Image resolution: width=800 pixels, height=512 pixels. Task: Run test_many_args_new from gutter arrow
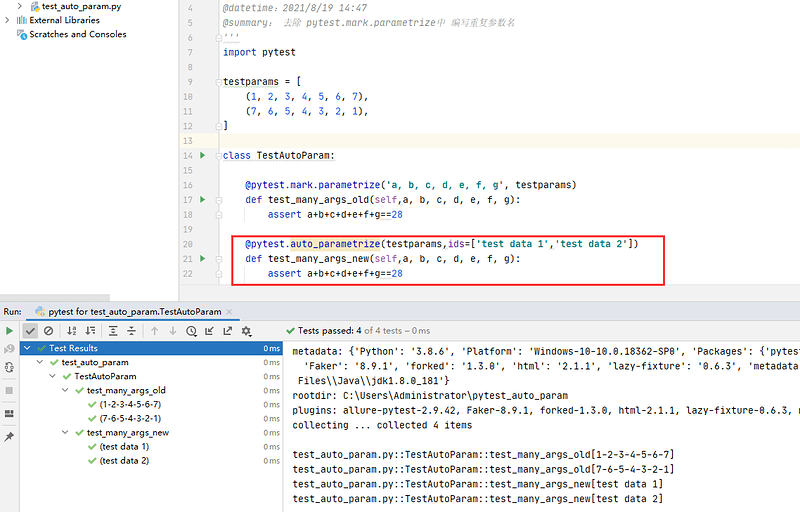click(x=203, y=259)
